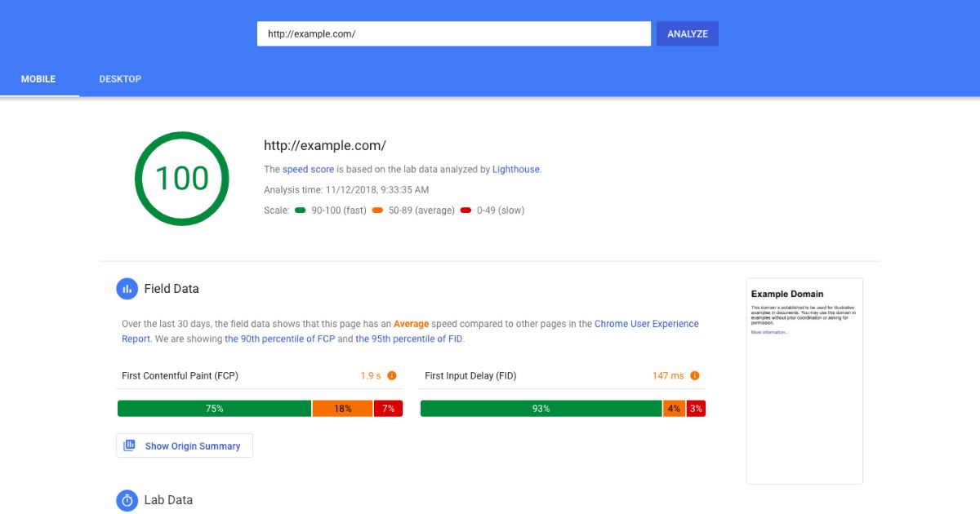This screenshot has width=980, height=514.
Task: Click the 1.9 s FCP value
Action: [371, 376]
